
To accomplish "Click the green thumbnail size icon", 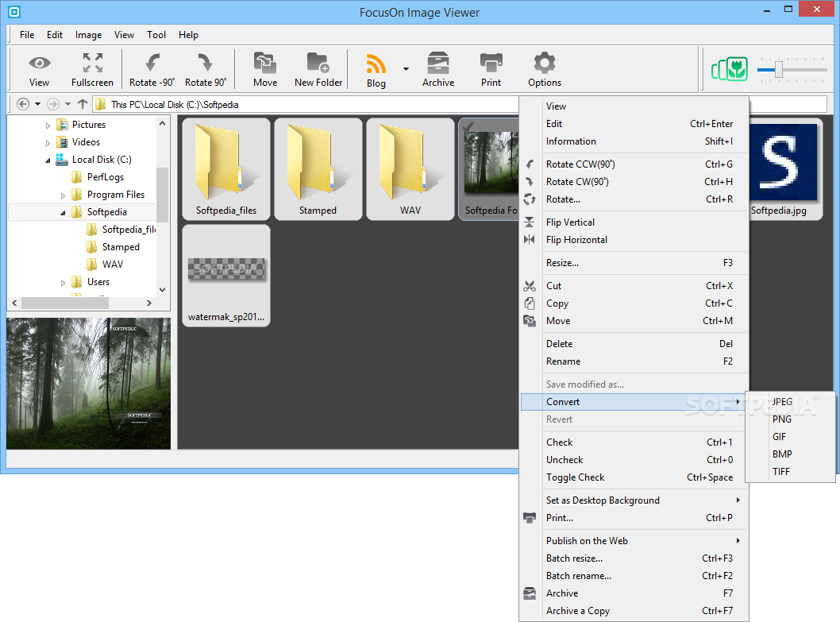I will pos(729,70).
